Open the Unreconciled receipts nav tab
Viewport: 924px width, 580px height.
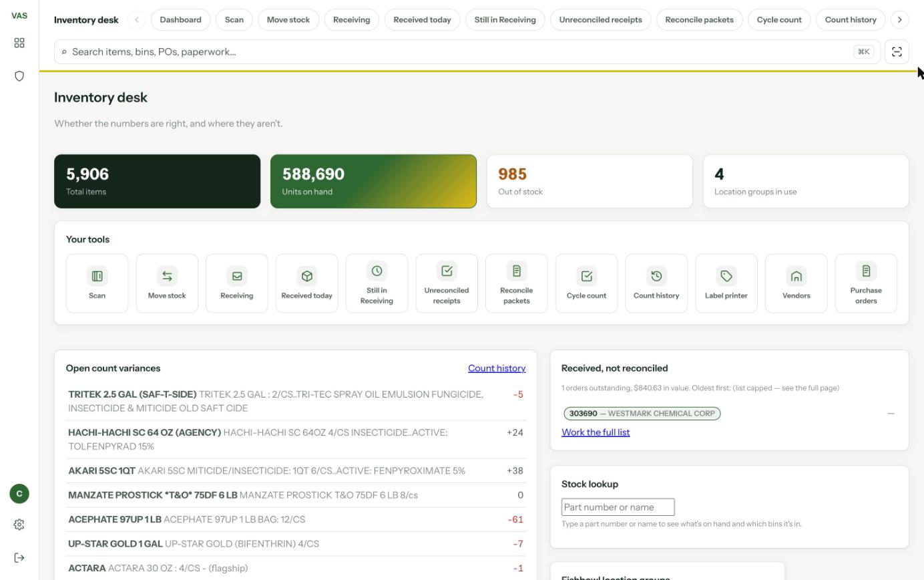click(x=601, y=19)
